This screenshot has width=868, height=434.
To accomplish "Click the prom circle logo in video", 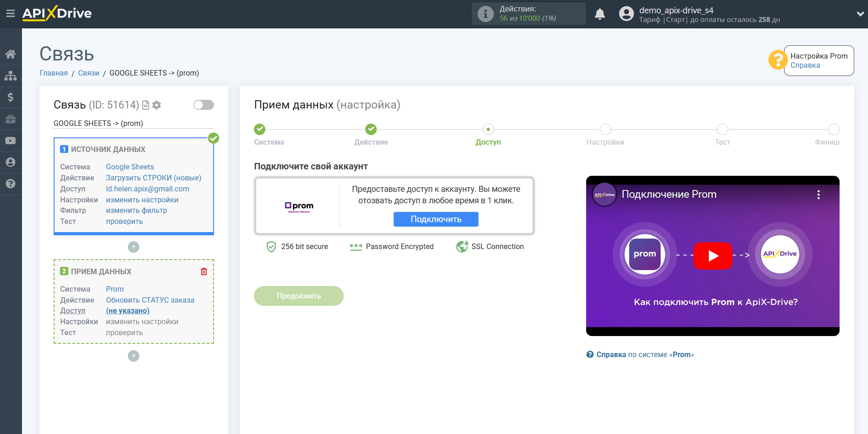I will tap(644, 254).
